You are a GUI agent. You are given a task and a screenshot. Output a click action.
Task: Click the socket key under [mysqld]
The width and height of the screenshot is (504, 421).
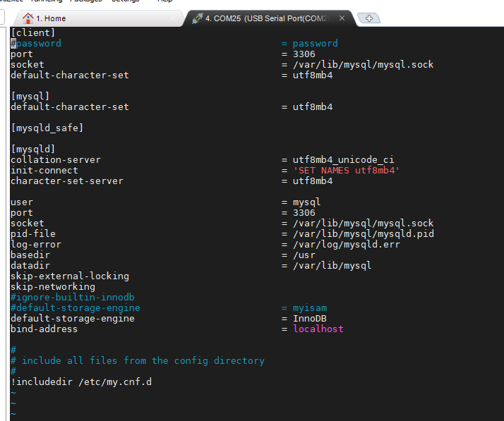pyautogui.click(x=28, y=223)
